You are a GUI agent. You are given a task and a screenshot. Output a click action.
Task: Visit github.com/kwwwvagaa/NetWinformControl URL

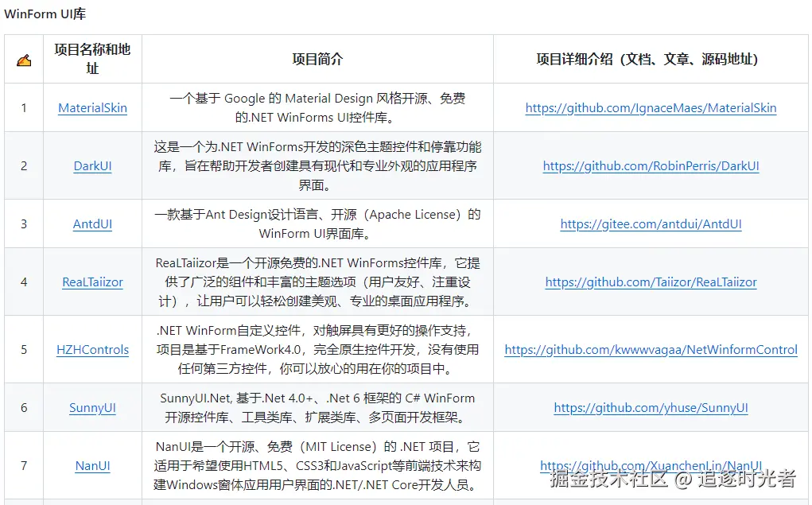pos(651,350)
